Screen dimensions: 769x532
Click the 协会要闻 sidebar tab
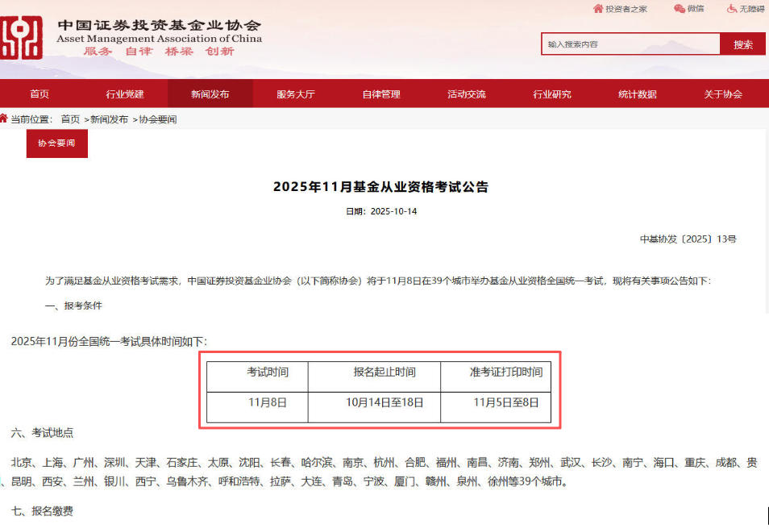(56, 143)
